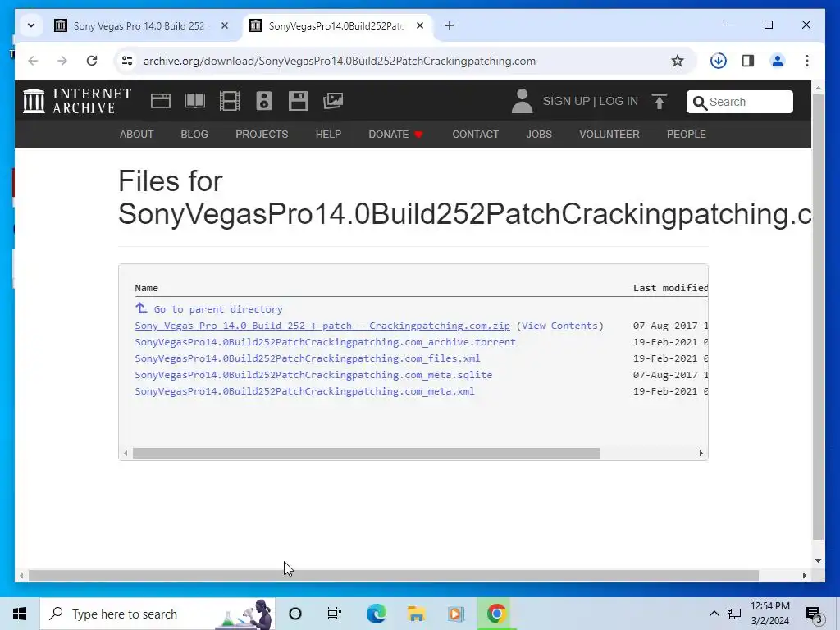Viewport: 840px width, 630px height.
Task: Open the Texts book icon in navbar
Action: [x=195, y=101]
